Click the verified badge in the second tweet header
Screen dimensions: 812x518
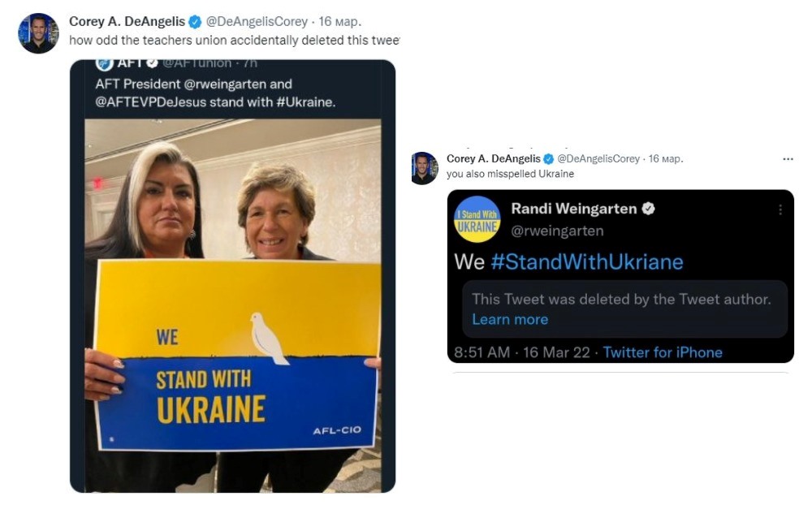(x=549, y=159)
